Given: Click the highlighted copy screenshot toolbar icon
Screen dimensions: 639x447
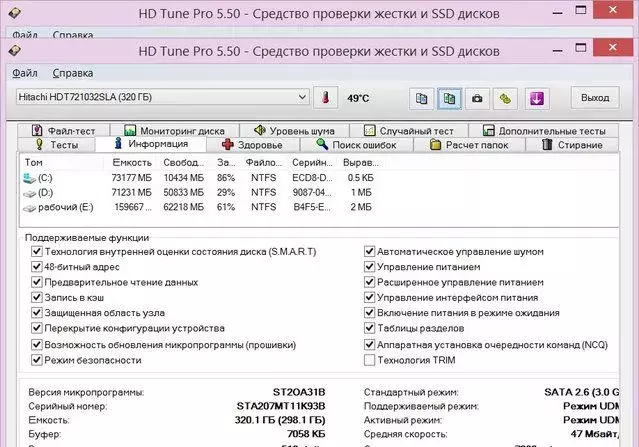Looking at the screenshot, I should [450, 98].
